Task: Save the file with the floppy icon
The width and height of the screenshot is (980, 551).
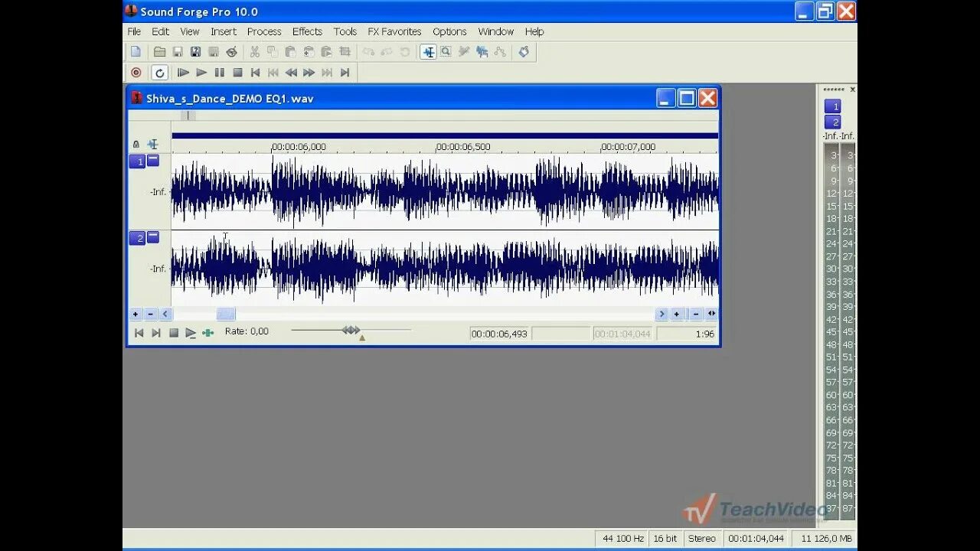Action: point(178,52)
